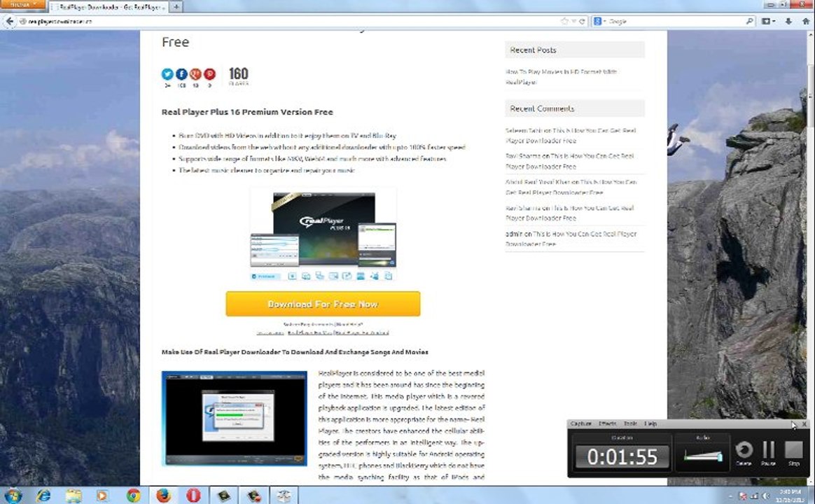This screenshot has width=815, height=504.
Task: Pin the post on Pinterest
Action: click(209, 74)
